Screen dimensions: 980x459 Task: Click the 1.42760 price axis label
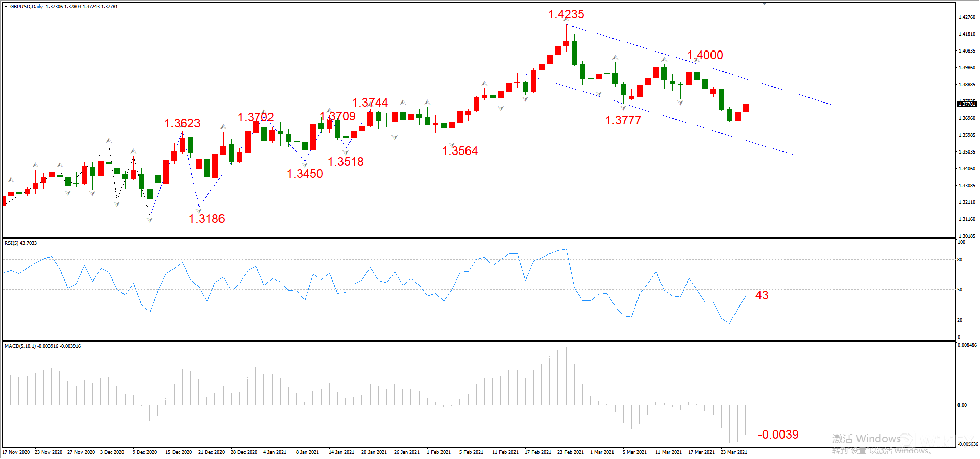pyautogui.click(x=967, y=17)
